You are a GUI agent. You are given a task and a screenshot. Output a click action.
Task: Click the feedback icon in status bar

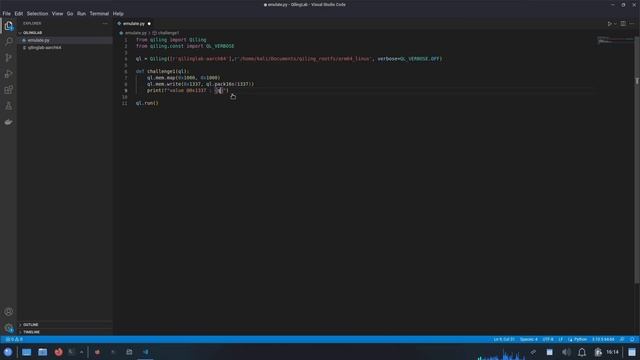click(x=622, y=339)
